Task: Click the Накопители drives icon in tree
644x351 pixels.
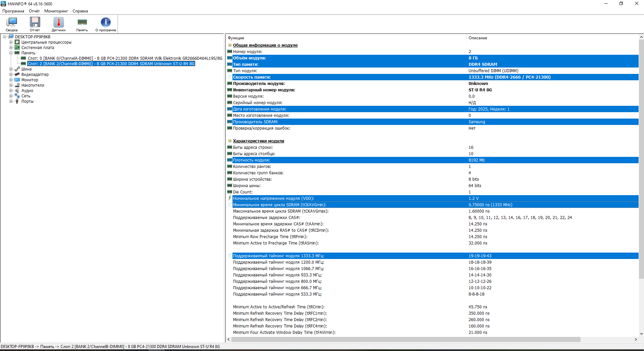Action: (x=17, y=85)
